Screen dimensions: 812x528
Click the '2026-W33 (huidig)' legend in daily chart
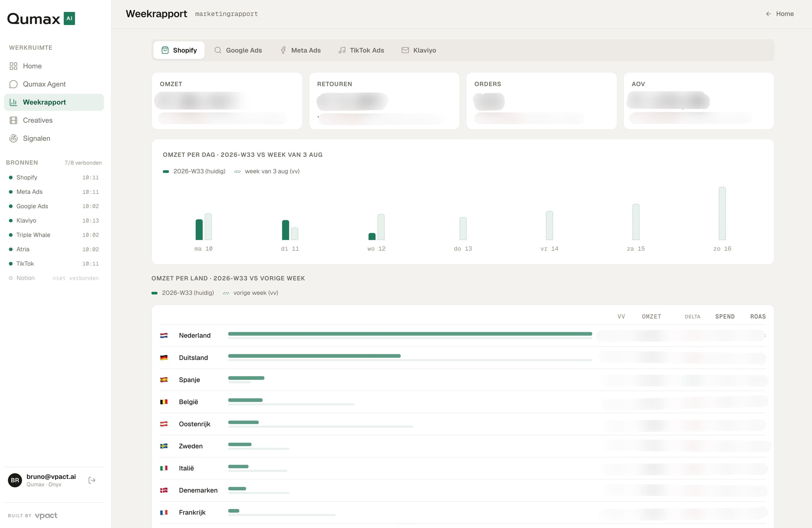[194, 171]
